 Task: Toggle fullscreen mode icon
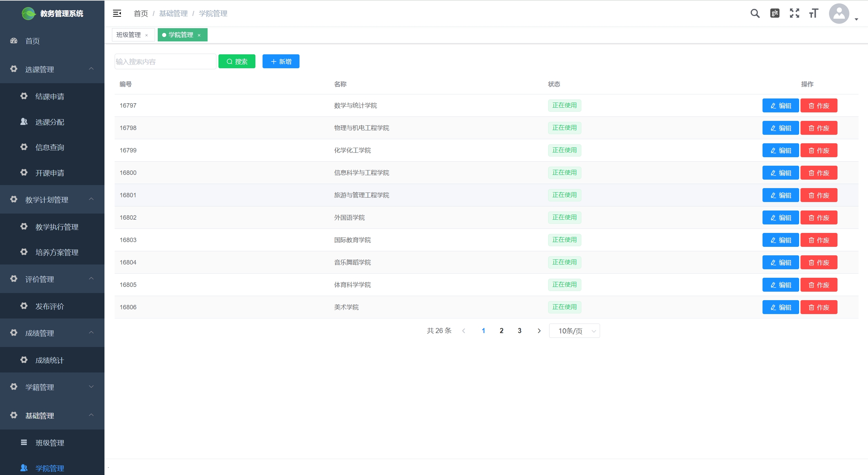pos(794,13)
